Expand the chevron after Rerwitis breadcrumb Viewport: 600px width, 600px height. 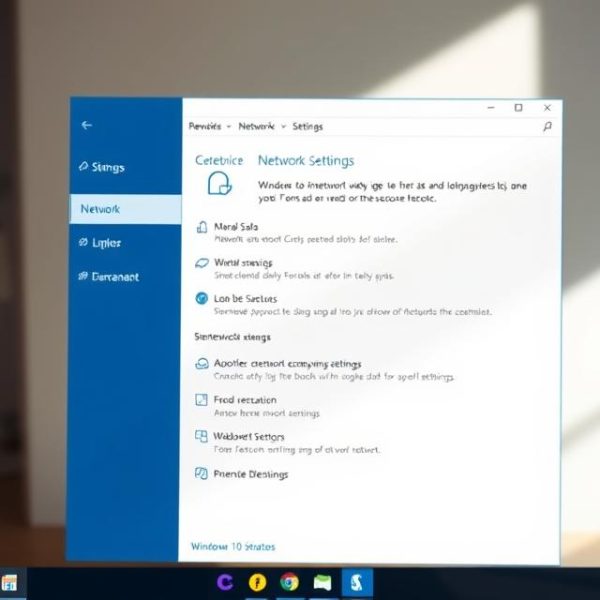point(229,127)
